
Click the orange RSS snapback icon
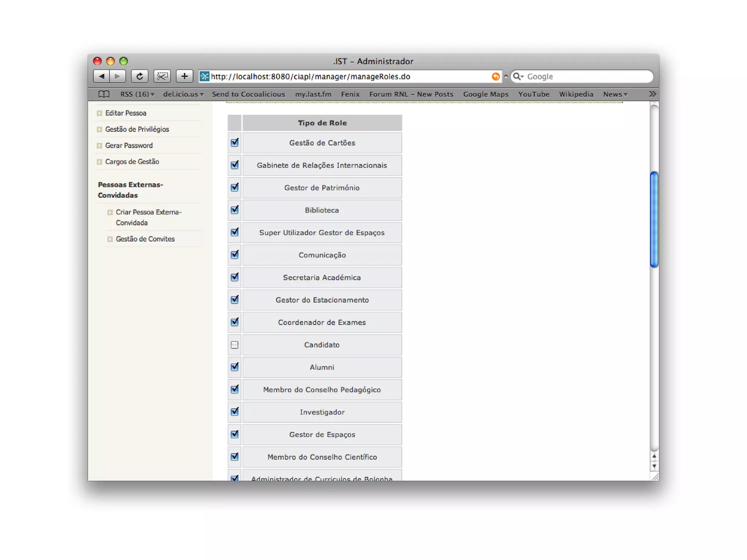(495, 77)
